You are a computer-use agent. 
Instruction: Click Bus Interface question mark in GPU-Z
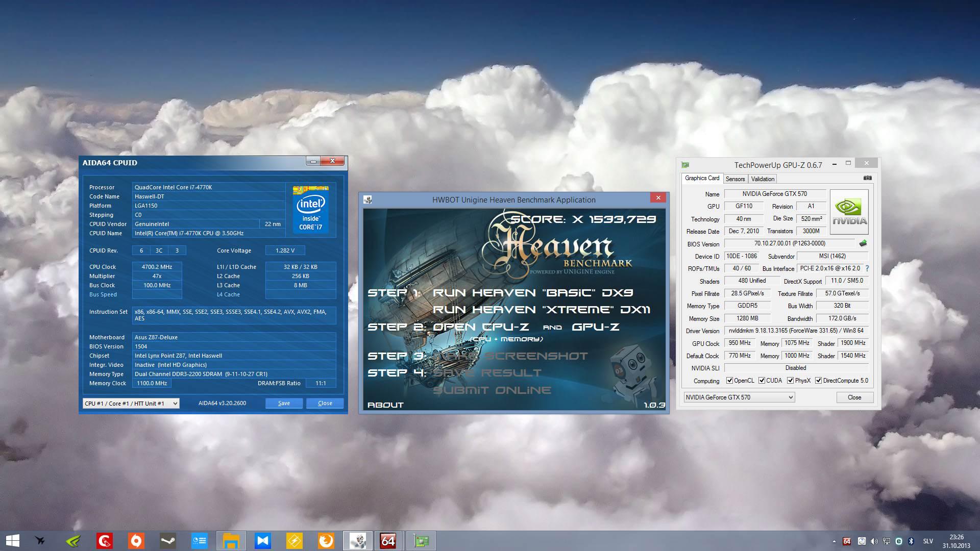[x=867, y=268]
